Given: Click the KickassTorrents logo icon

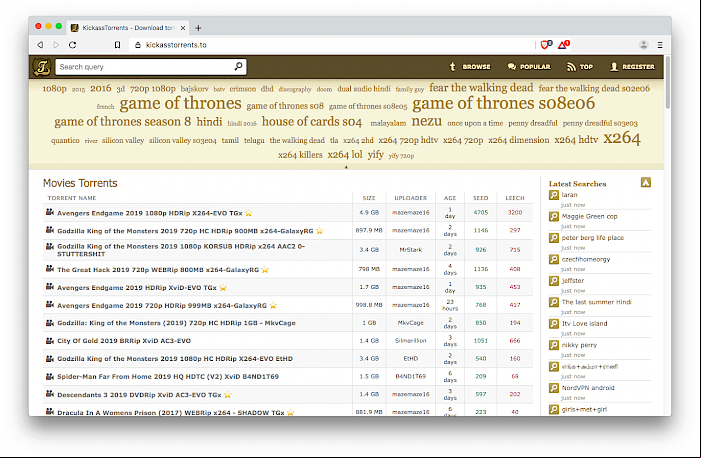Looking at the screenshot, I should 42,67.
